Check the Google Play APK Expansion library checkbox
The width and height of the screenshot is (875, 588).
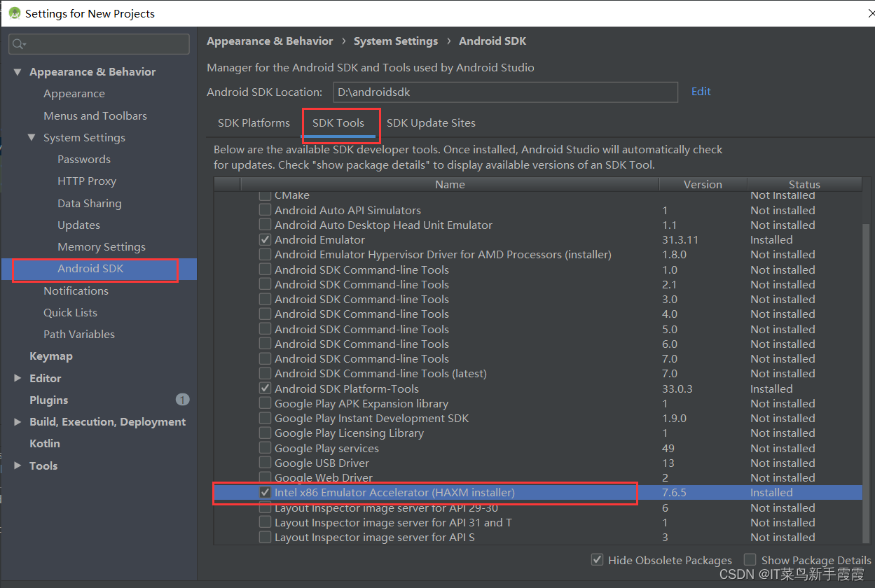[x=265, y=403]
